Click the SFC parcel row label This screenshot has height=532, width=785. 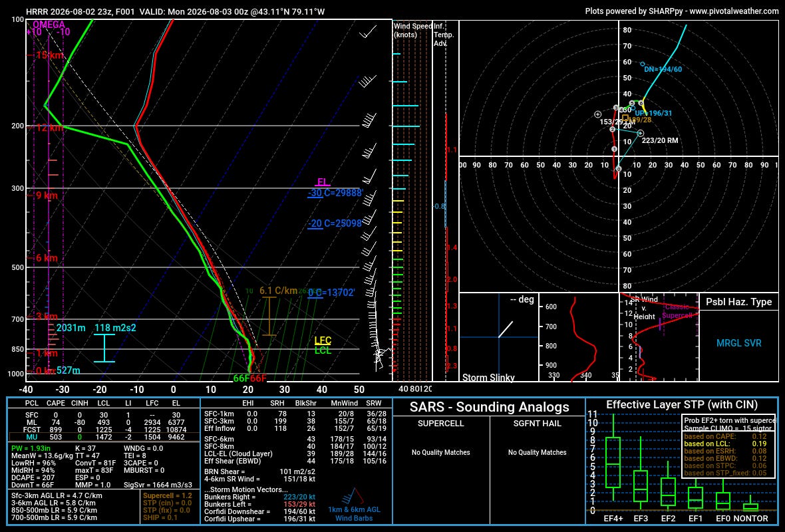(31, 415)
